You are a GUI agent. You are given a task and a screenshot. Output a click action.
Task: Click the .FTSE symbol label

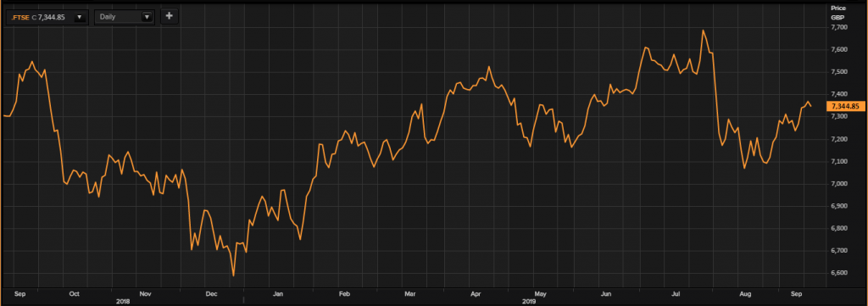click(x=20, y=17)
